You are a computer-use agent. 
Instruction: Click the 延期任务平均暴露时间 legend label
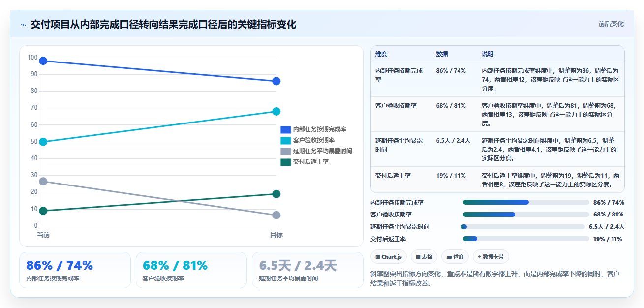click(323, 151)
